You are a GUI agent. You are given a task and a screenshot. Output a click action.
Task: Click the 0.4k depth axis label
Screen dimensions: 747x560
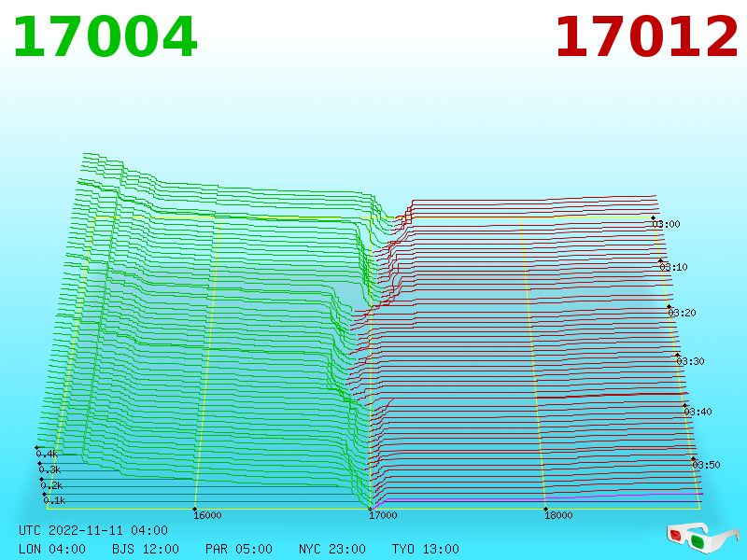[48, 454]
